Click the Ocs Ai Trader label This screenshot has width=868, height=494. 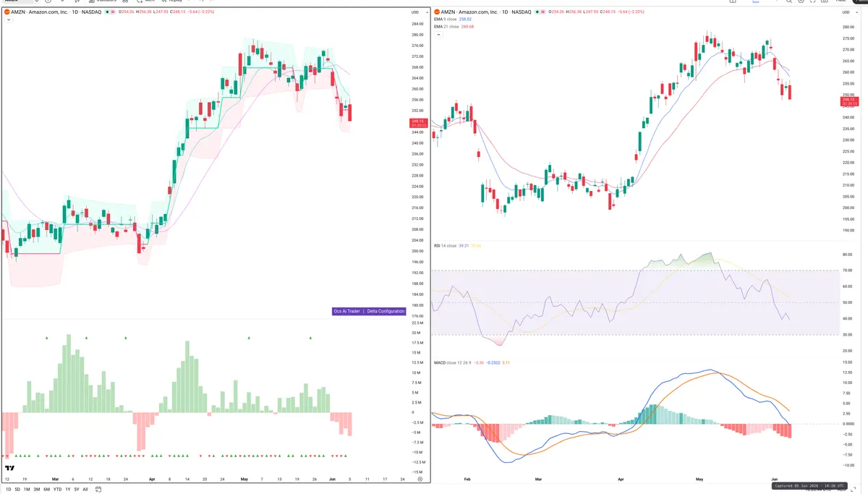[346, 311]
